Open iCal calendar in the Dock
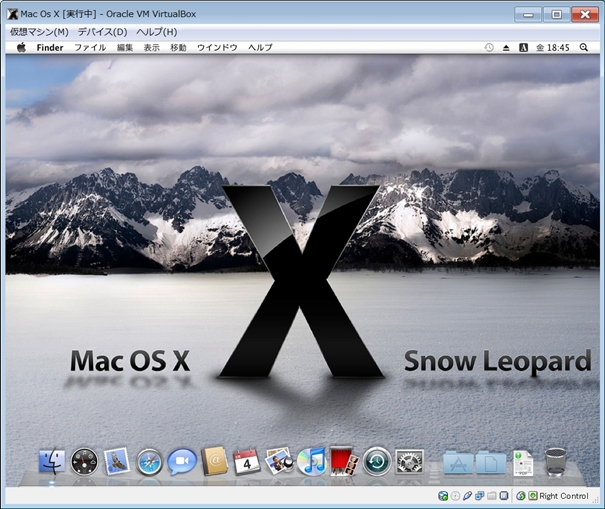This screenshot has height=509, width=605. 247,462
